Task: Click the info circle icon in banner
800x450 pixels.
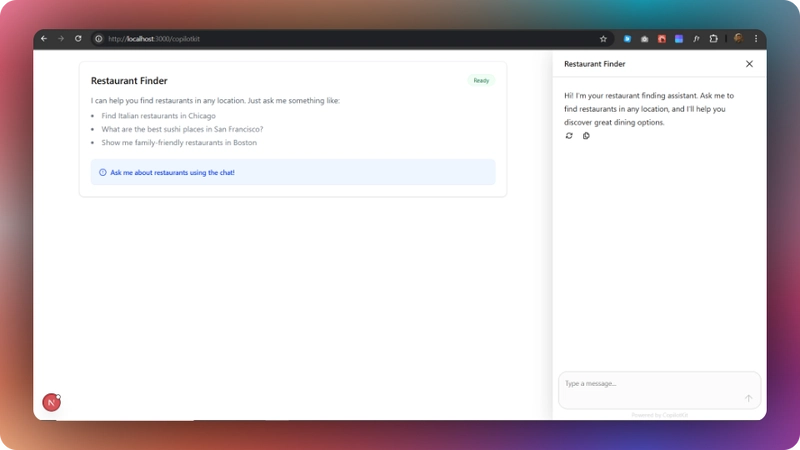Action: [x=103, y=172]
